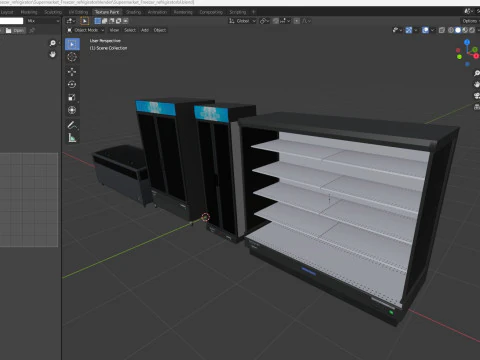Expand overlays options dropdown arrow
480x360 pixels.
(432, 30)
